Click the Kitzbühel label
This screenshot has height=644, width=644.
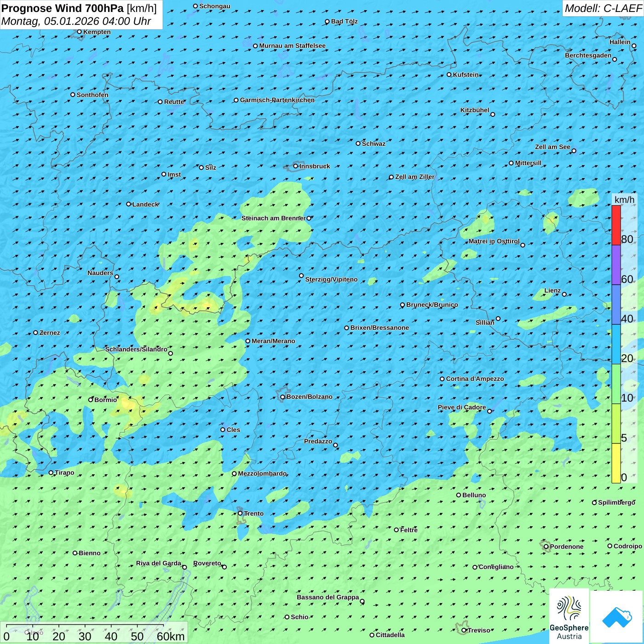click(x=475, y=110)
